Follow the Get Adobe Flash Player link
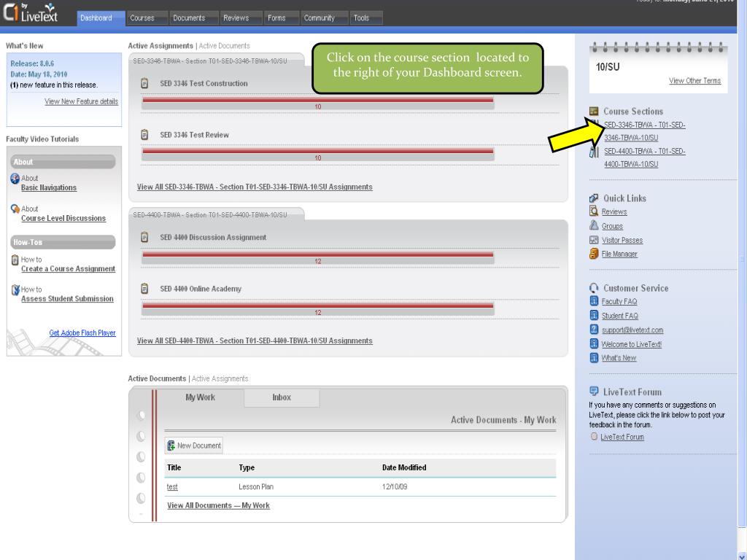 click(82, 332)
